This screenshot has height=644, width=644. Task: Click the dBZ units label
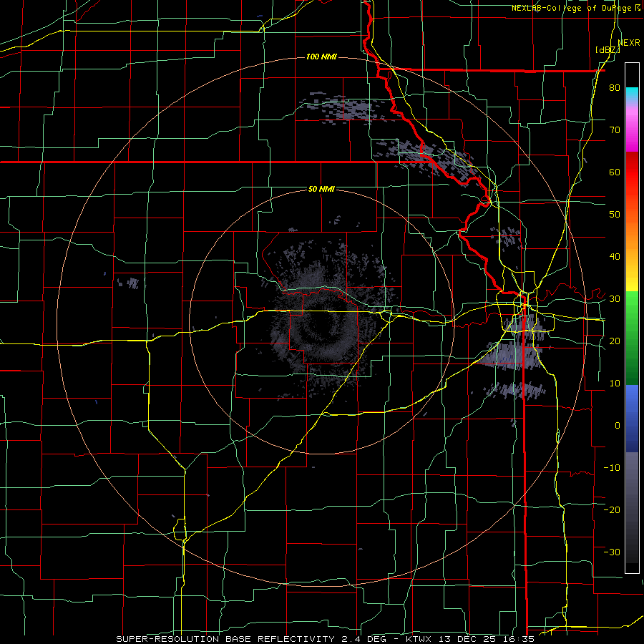608,49
